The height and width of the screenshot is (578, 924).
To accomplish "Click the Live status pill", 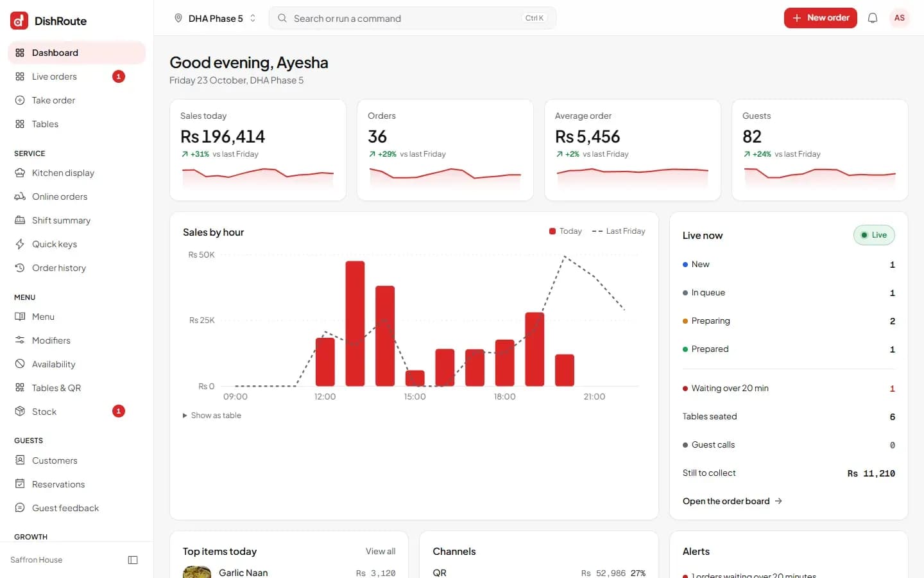I will pyautogui.click(x=874, y=235).
